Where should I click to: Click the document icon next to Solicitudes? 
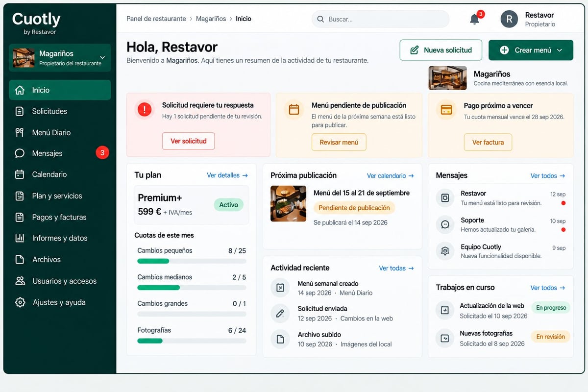click(20, 111)
